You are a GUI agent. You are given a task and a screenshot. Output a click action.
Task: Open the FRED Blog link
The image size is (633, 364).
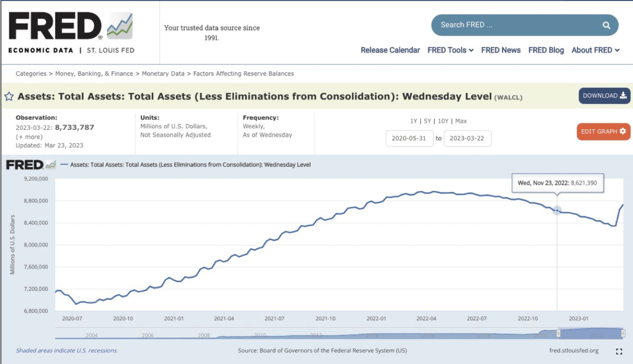point(546,50)
